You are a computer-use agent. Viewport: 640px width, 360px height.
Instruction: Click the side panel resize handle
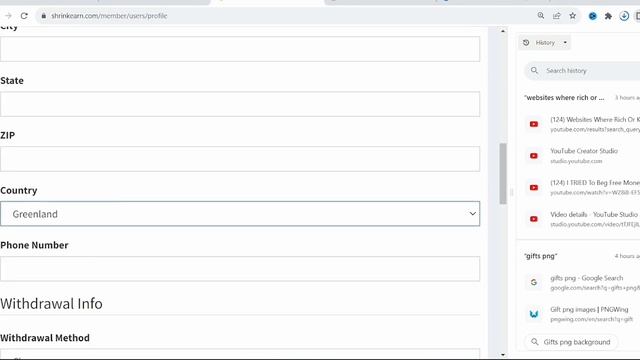tap(511, 192)
